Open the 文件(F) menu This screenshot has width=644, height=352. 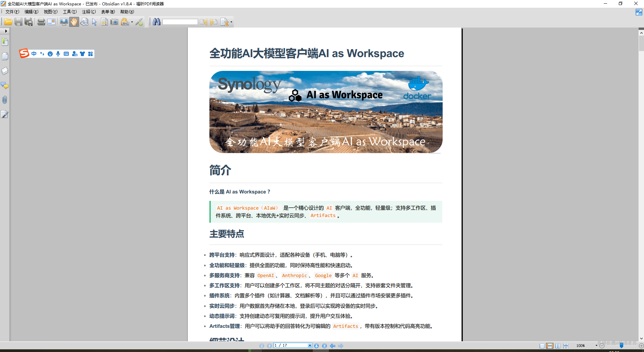point(12,12)
